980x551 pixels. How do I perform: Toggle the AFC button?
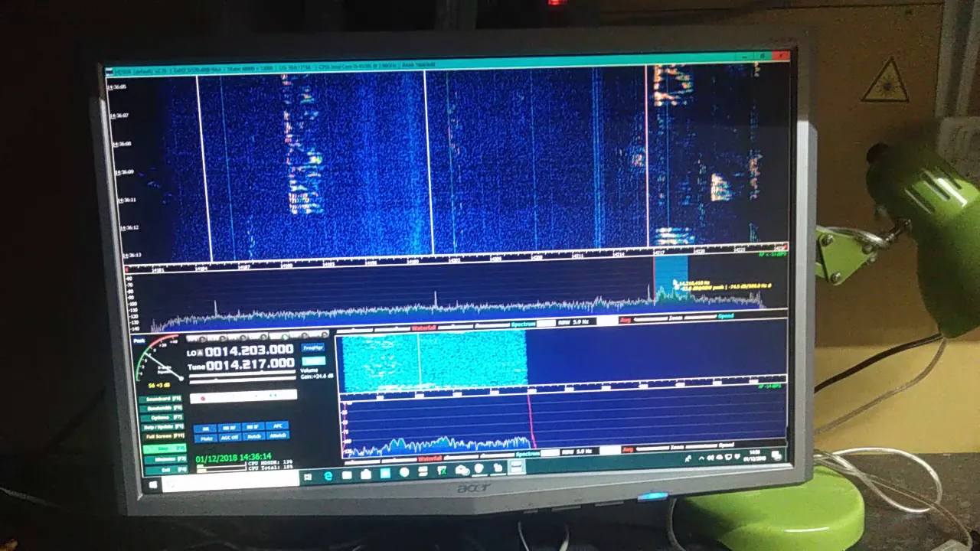click(277, 426)
